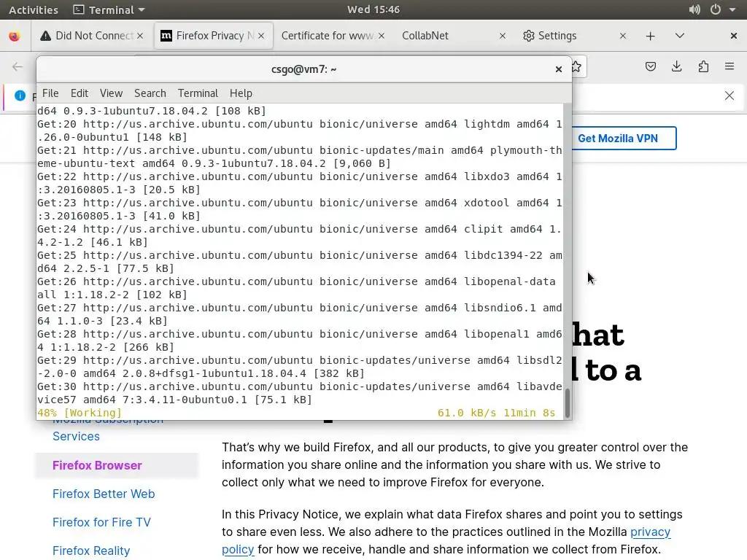Dismiss the Firefox notification bar
747x560 pixels.
tap(729, 96)
